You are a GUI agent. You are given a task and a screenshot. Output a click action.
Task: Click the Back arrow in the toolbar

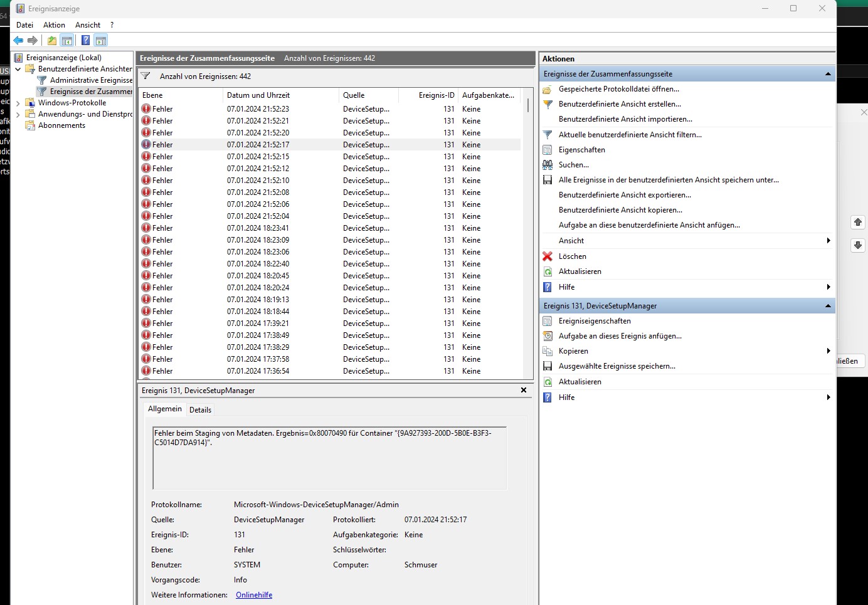(18, 41)
